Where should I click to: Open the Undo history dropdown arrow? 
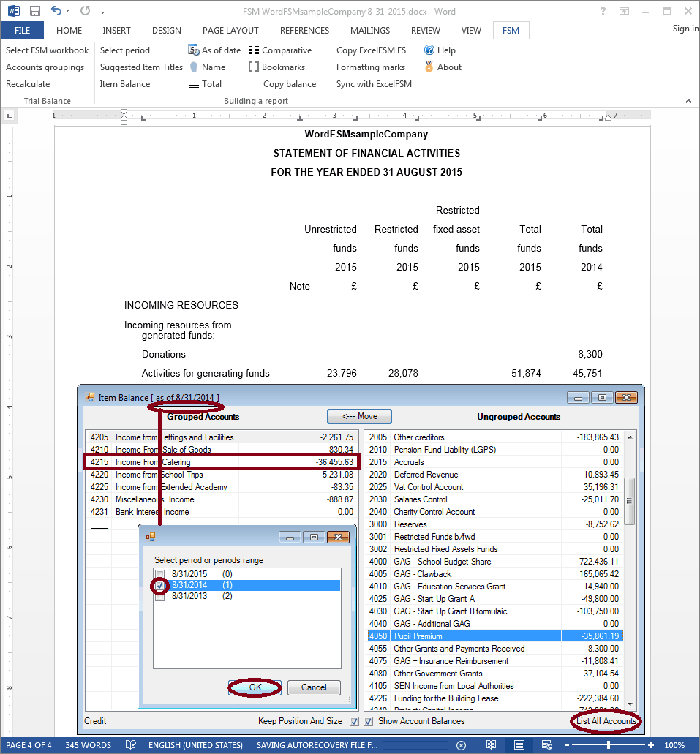68,11
